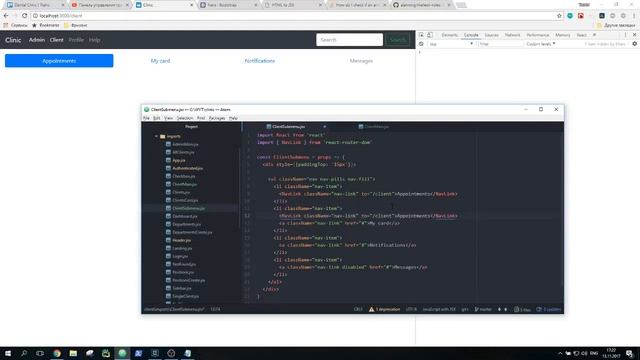
Task: Click the Clinic brand link in the navbar
Action: pos(13,40)
